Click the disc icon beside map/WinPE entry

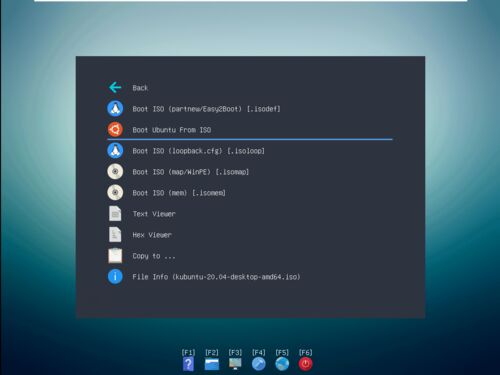point(115,172)
